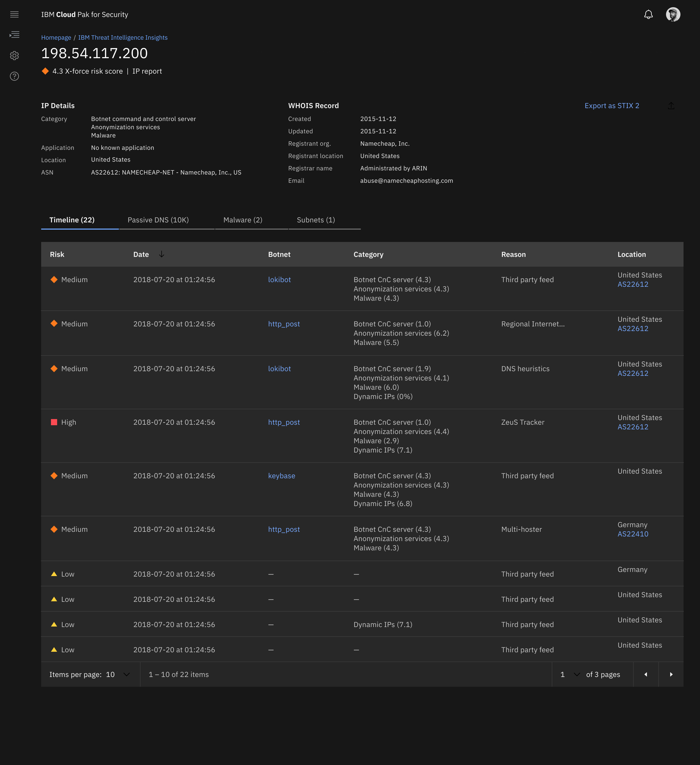Viewport: 700px width, 765px height.
Task: Click the Regional Internet... reason cell
Action: (x=533, y=324)
